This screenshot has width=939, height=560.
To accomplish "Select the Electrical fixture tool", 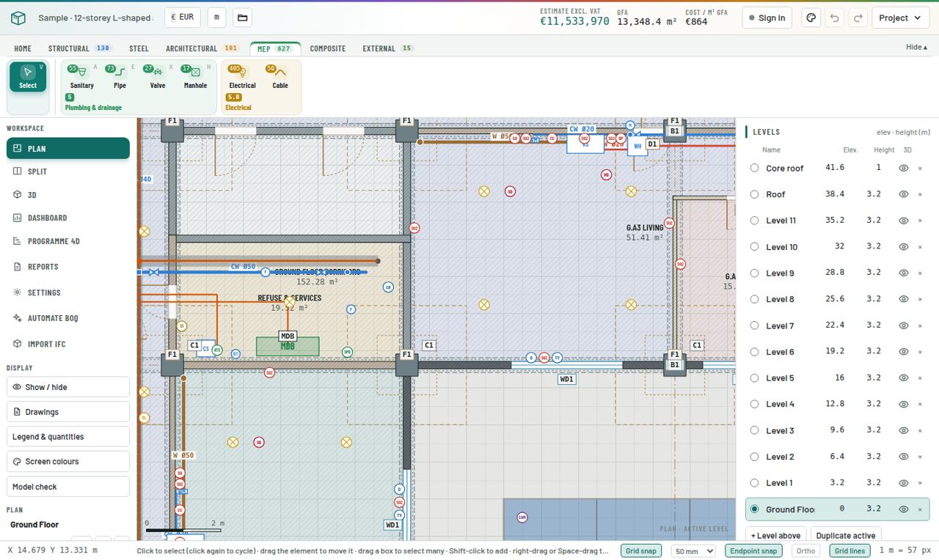I will (242, 77).
